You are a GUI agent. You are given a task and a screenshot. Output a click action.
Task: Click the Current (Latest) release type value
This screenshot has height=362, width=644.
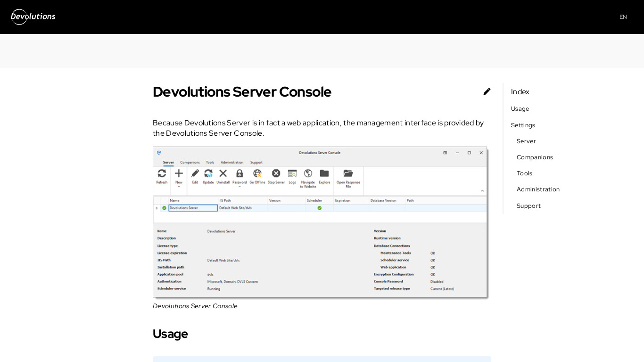(x=442, y=289)
